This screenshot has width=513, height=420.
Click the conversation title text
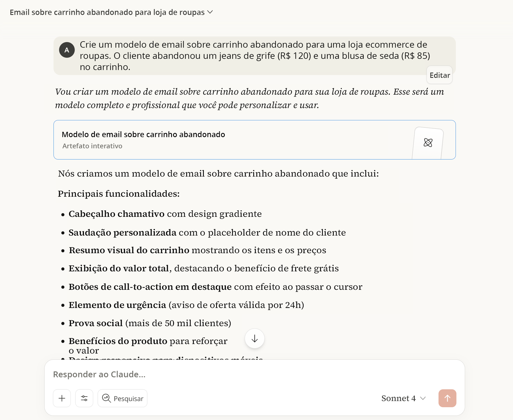coord(107,12)
